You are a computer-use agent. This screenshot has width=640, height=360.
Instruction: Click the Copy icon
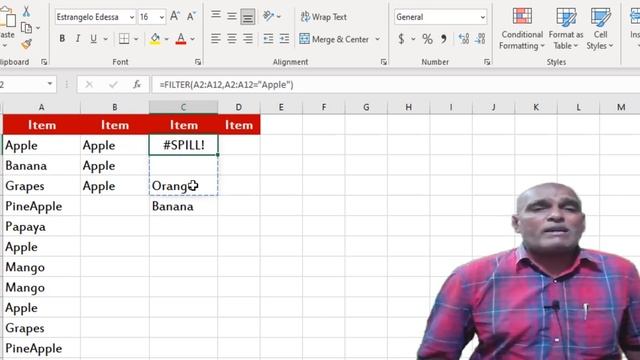pos(26,28)
